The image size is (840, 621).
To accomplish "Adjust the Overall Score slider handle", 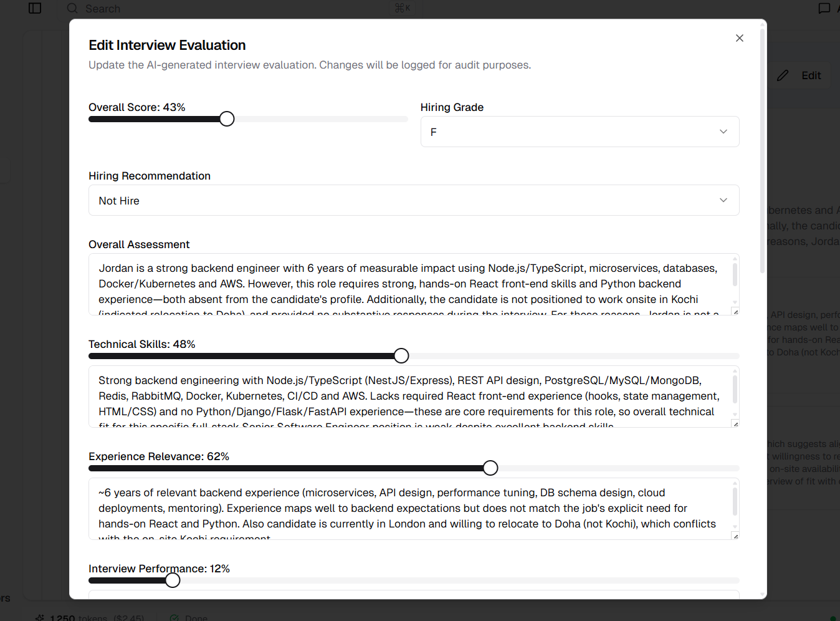I will point(226,118).
